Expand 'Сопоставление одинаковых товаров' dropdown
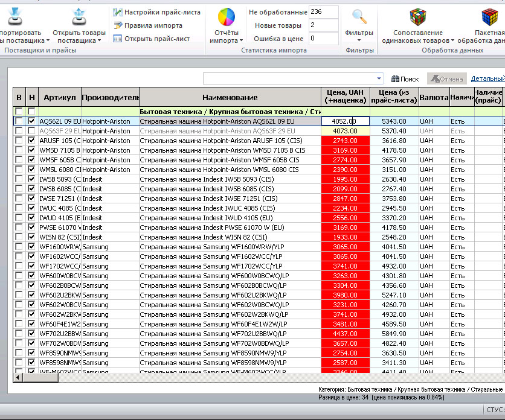This screenshot has height=420, width=505. (452, 40)
